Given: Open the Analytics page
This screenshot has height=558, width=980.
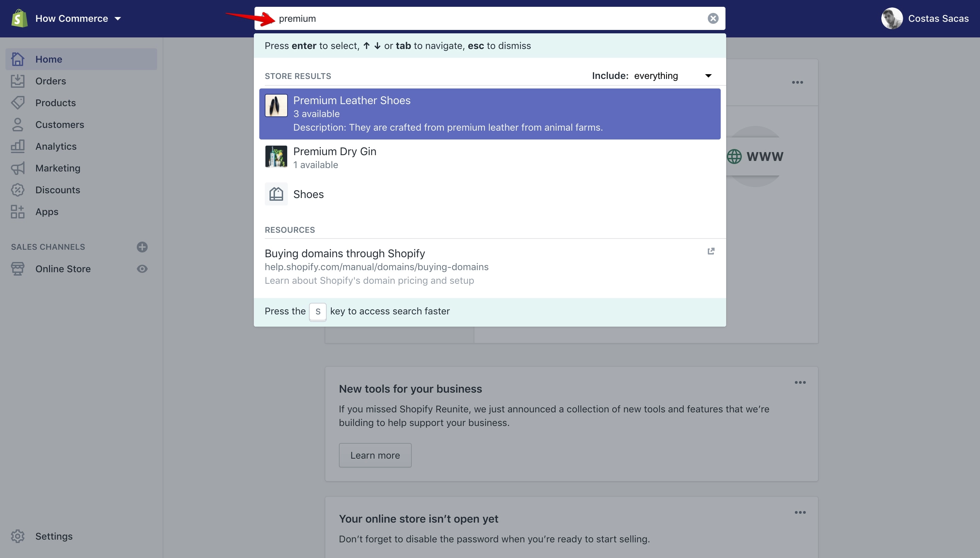Looking at the screenshot, I should point(56,146).
